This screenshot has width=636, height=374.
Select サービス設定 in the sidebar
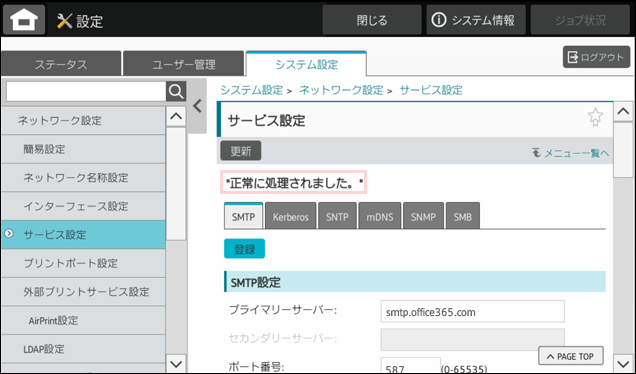pos(83,234)
